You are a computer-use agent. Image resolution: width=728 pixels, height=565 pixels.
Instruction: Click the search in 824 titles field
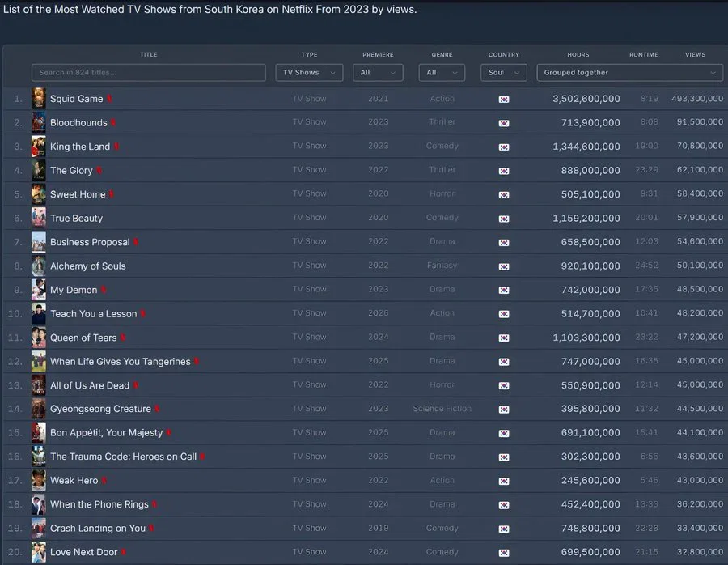pyautogui.click(x=149, y=73)
